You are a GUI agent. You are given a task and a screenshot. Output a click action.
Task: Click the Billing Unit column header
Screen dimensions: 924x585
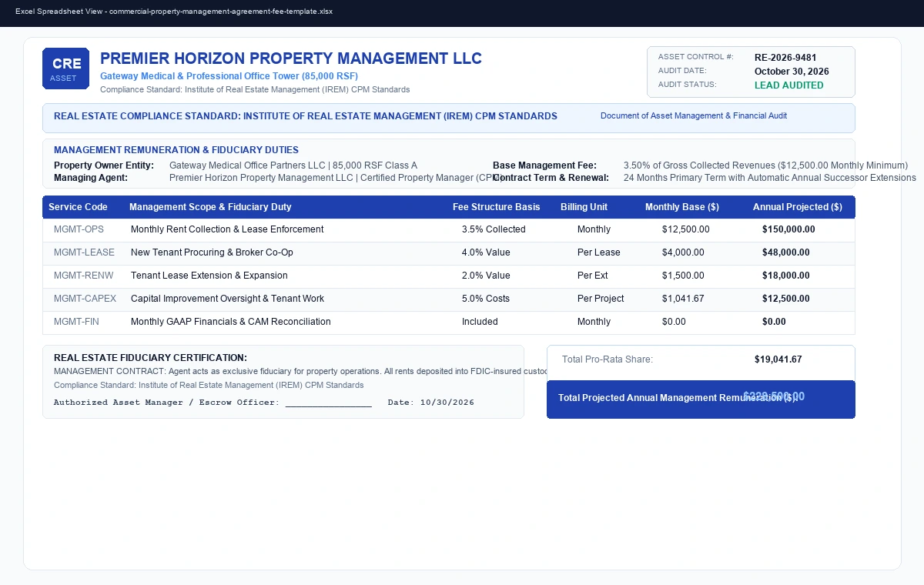(584, 207)
